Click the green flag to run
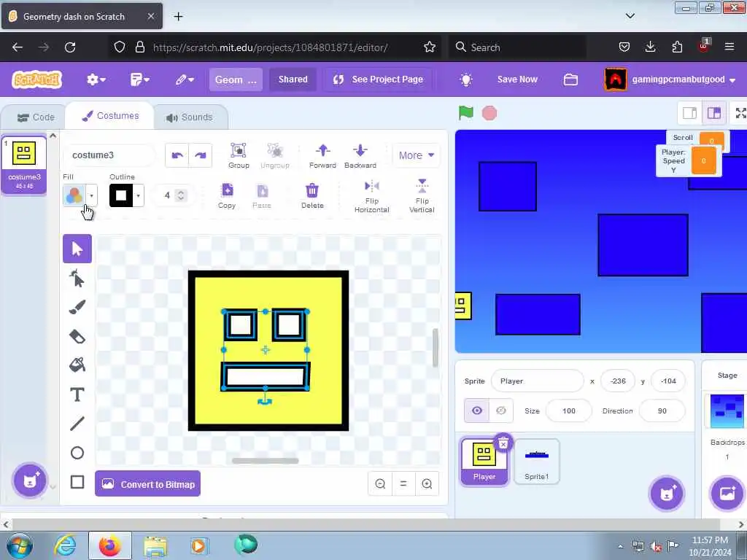Viewport: 747px width, 560px height. (x=466, y=113)
